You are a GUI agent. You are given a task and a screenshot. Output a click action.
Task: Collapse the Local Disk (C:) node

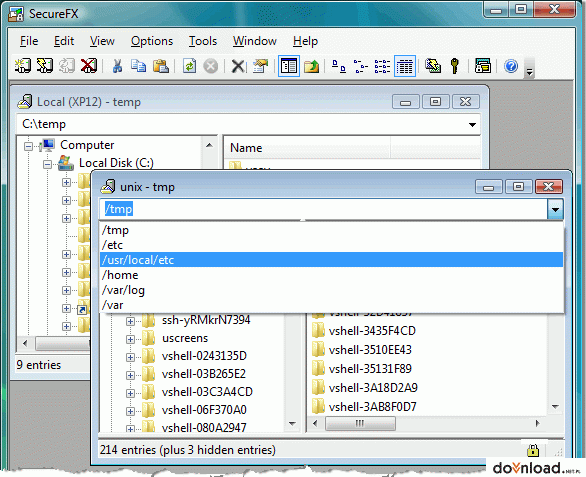click(47, 164)
